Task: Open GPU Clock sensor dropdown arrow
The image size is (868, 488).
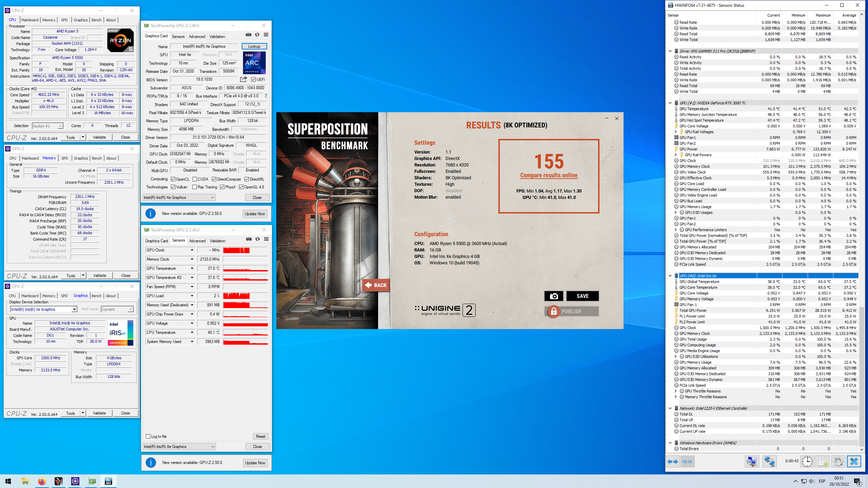Action: click(192, 250)
